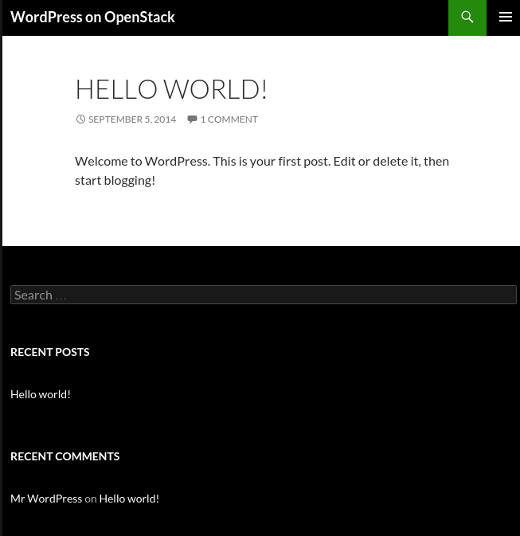Image resolution: width=520 pixels, height=536 pixels.
Task: Open the hamburger primary menu icon
Action: tap(505, 17)
